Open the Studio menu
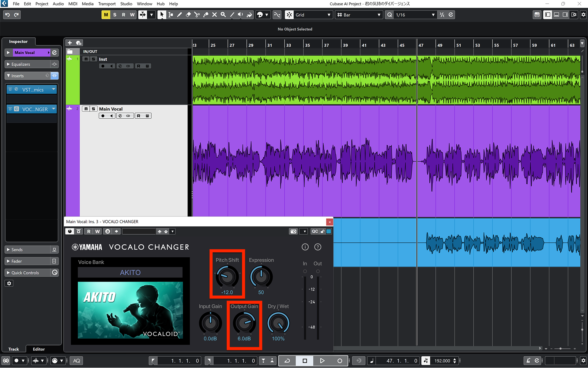 point(126,4)
